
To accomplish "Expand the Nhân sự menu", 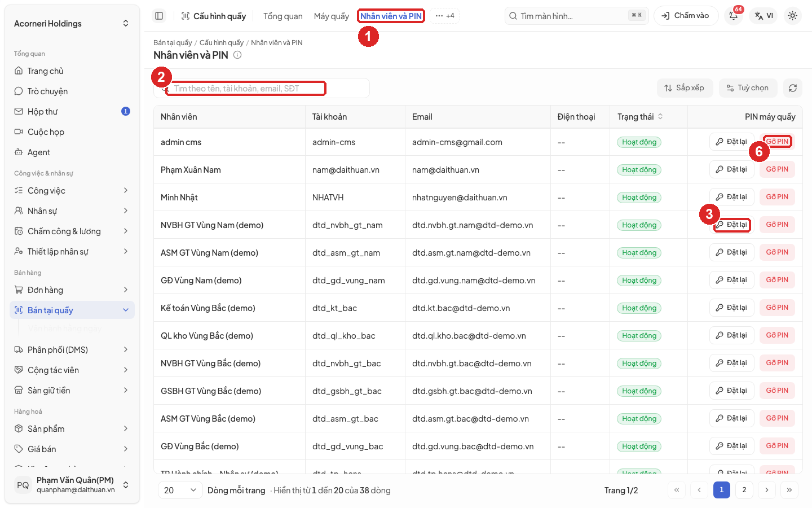I will pyautogui.click(x=72, y=211).
